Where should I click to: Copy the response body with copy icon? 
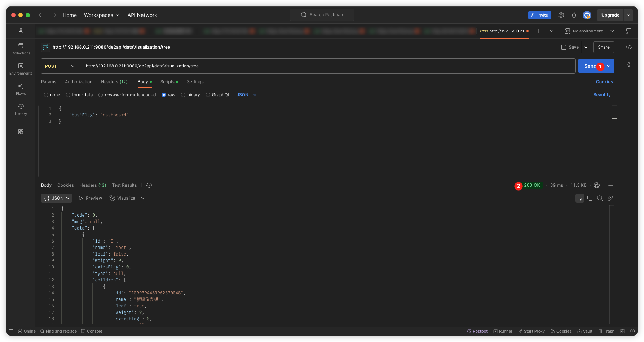tap(590, 198)
